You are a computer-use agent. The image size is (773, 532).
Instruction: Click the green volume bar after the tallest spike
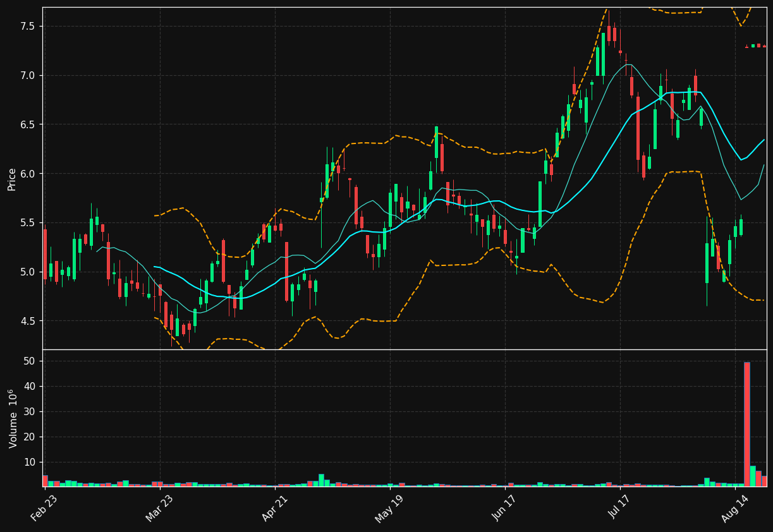[753, 476]
